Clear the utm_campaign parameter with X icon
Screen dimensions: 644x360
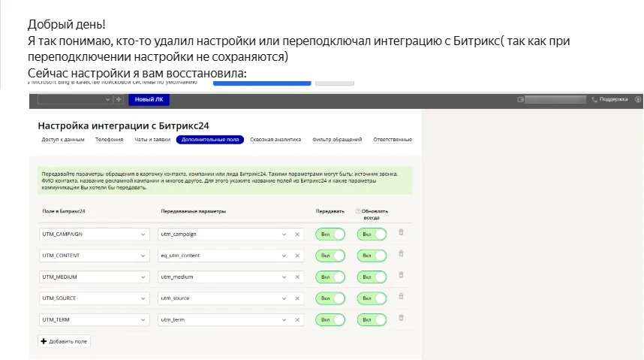tap(297, 234)
